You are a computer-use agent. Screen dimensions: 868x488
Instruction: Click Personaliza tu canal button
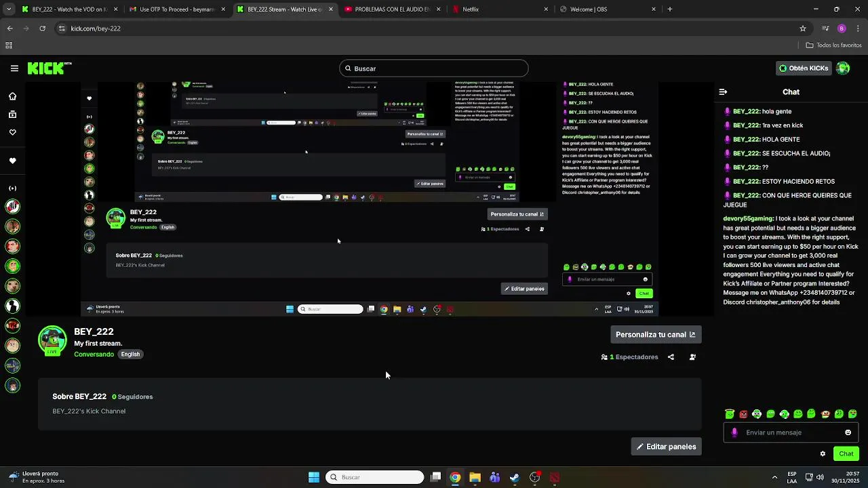(655, 335)
